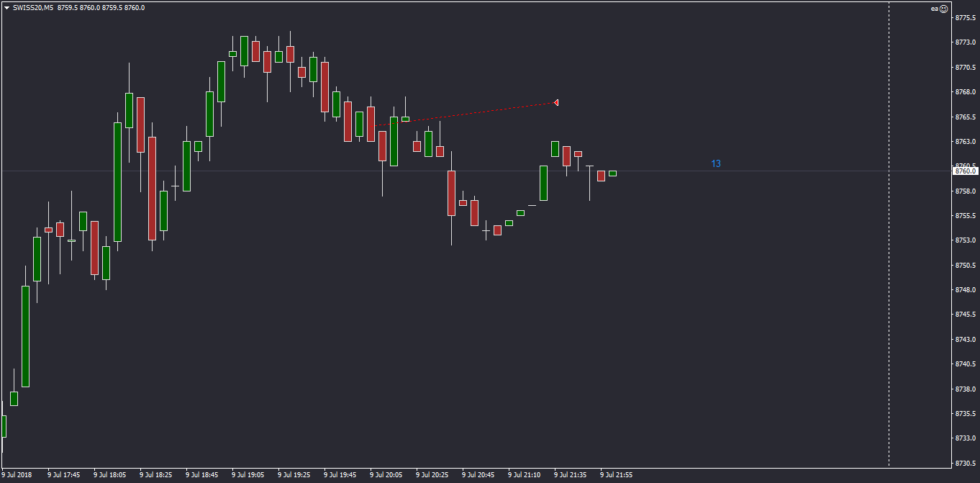Click price axis label 8768.0
The image size is (980, 483).
tap(965, 92)
